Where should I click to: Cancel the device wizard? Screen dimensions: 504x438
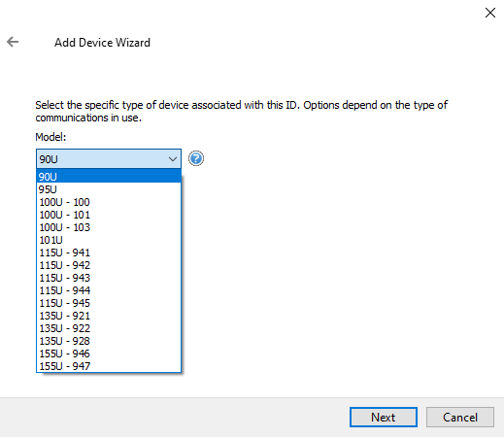coord(460,417)
